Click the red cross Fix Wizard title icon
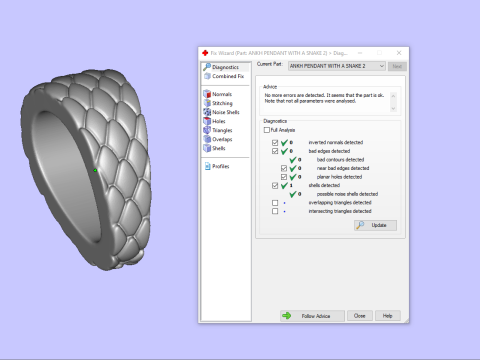Image resolution: width=480 pixels, height=360 pixels. [205, 53]
